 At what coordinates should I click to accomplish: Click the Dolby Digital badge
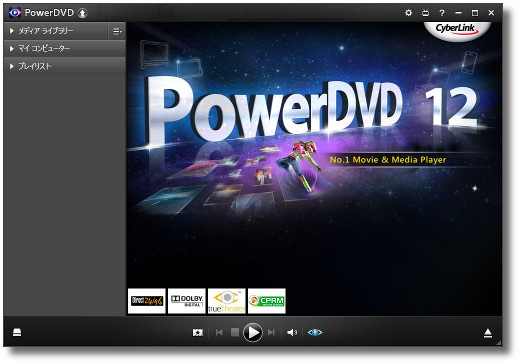(187, 301)
